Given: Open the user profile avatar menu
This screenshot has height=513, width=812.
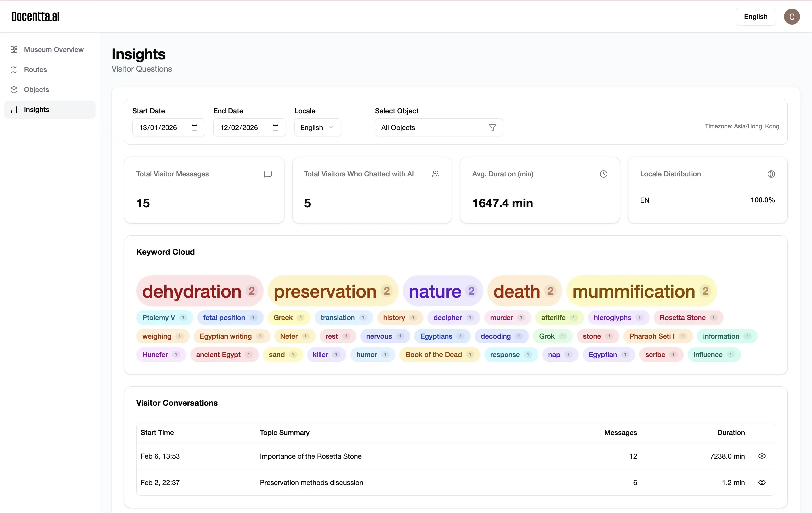Looking at the screenshot, I should pyautogui.click(x=792, y=17).
